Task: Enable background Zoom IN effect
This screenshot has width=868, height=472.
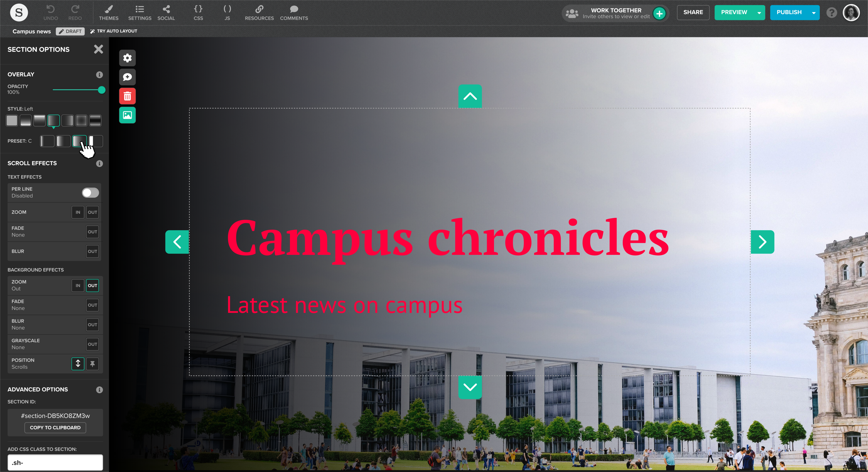Action: [78, 285]
